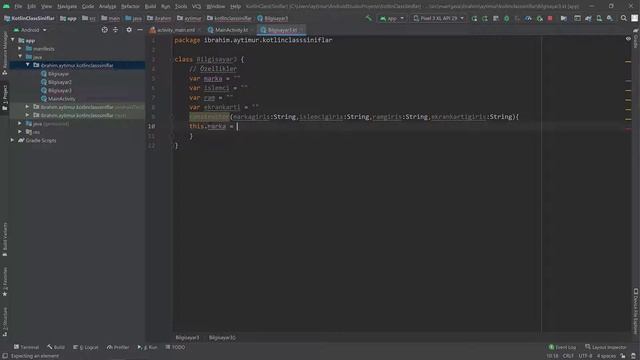Toggle the Resource Manager side tab
The width and height of the screenshot is (640, 360).
coord(5,52)
